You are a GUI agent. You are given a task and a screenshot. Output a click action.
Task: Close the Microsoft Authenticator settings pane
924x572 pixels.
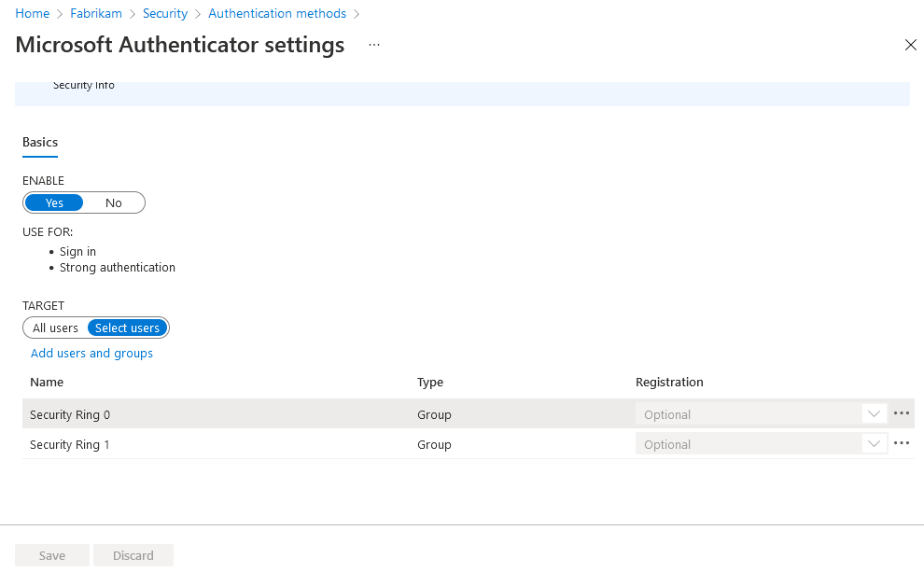pyautogui.click(x=911, y=45)
